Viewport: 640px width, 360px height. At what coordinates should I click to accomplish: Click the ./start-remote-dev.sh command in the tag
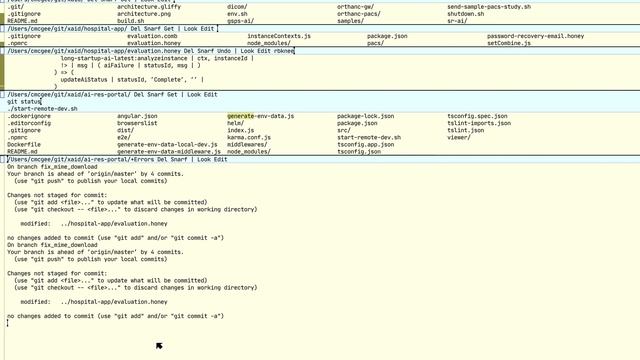(x=42, y=109)
